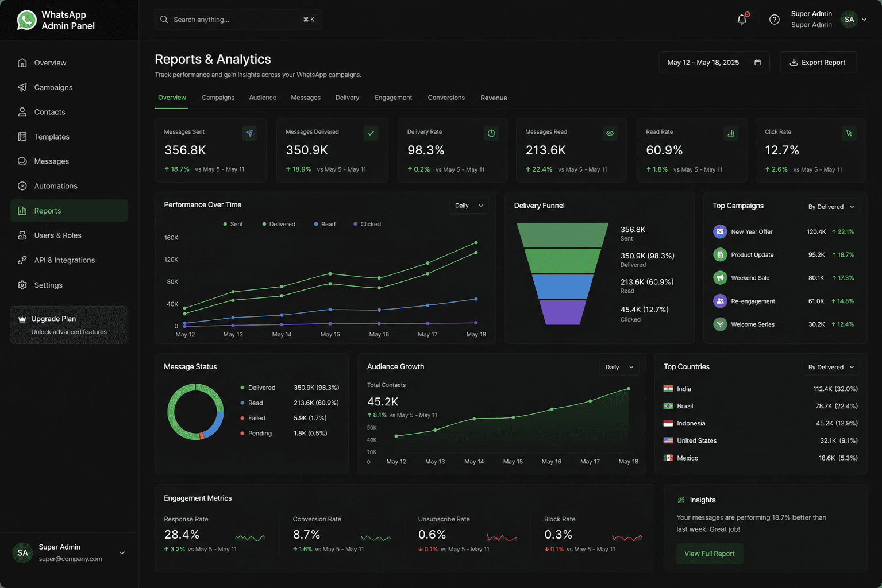This screenshot has height=588, width=882.
Task: Open Automations in the sidebar
Action: [69, 186]
